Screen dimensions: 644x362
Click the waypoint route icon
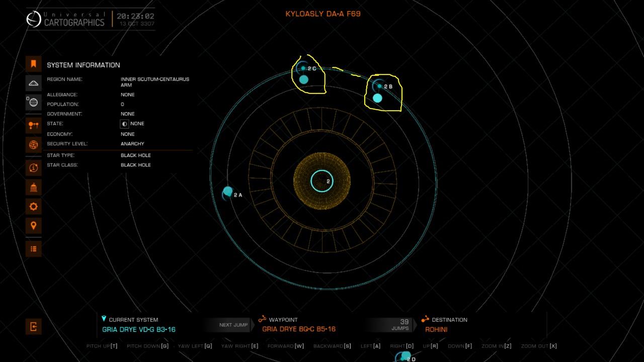(x=262, y=319)
